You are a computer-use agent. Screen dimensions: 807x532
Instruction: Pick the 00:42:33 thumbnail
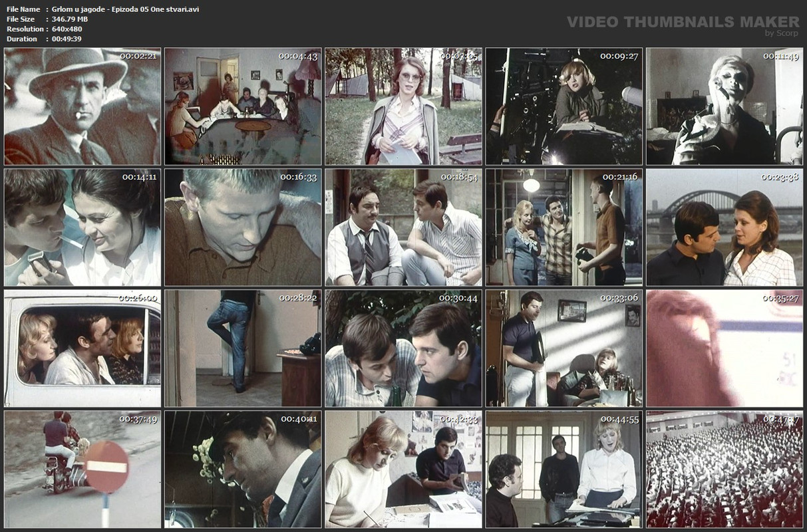pyautogui.click(x=403, y=469)
